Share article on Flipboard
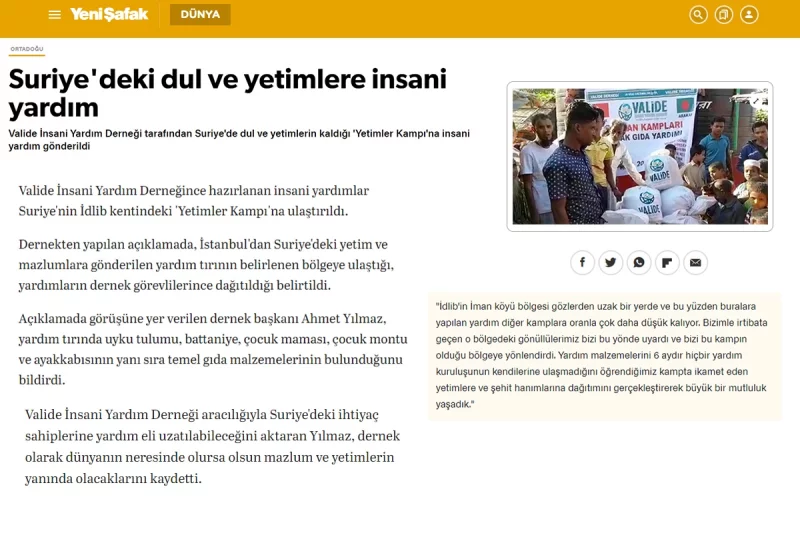Image resolution: width=800 pixels, height=533 pixels. point(668,262)
